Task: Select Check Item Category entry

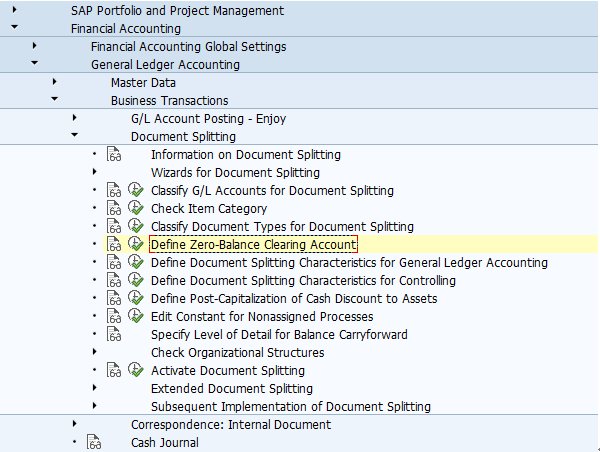Action: pyautogui.click(x=209, y=209)
